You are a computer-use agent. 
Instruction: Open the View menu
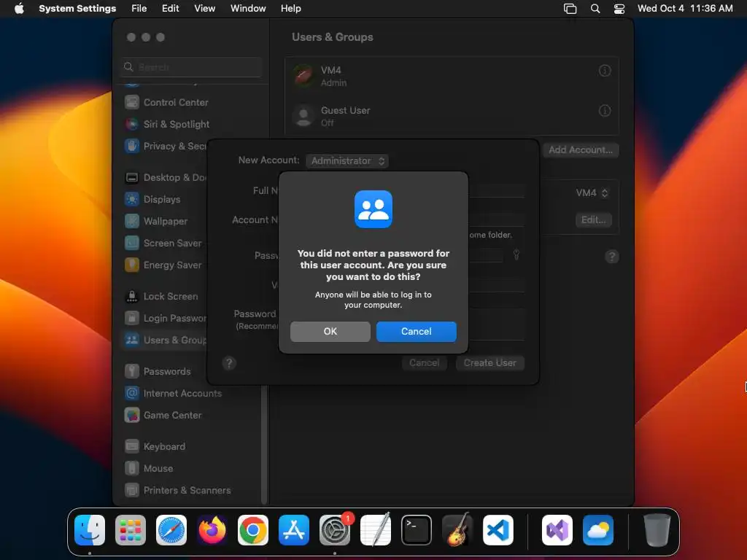[204, 9]
